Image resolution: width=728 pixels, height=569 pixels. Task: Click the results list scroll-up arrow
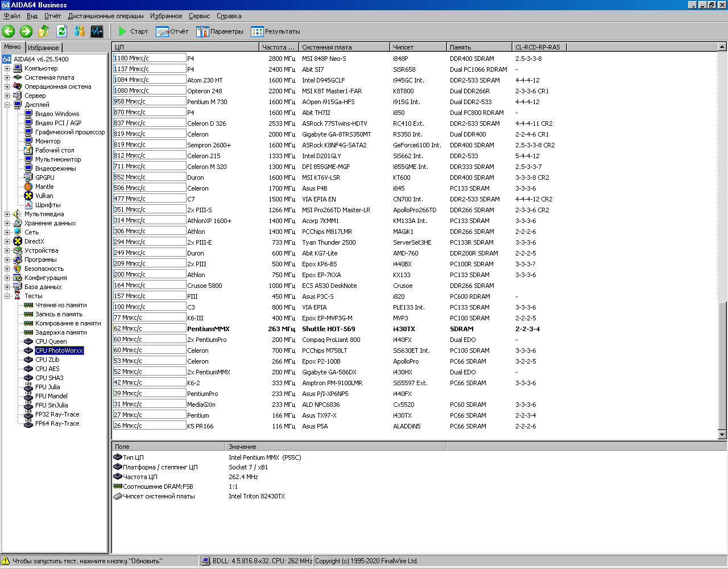point(722,47)
